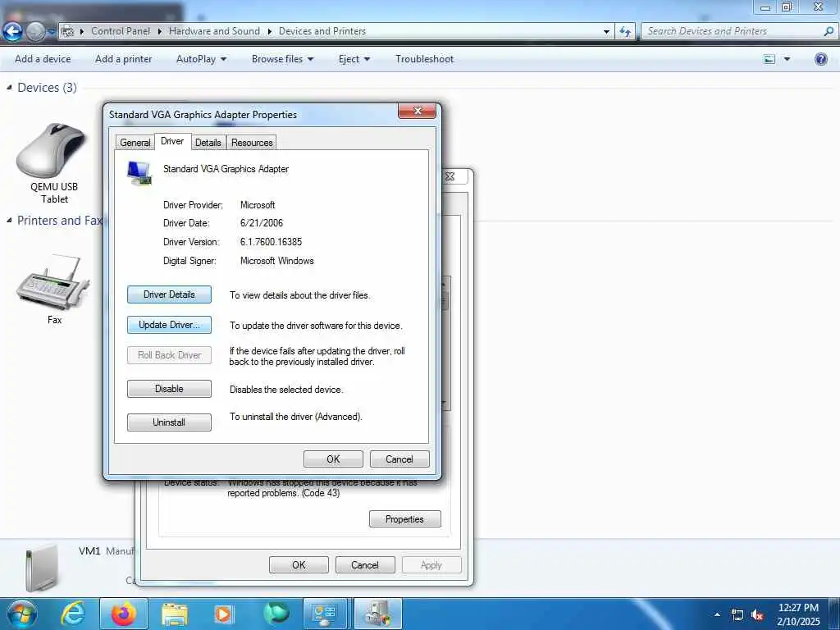Screen dimensions: 840x630
Task: Click OK in the background dialog
Action: [x=299, y=565]
